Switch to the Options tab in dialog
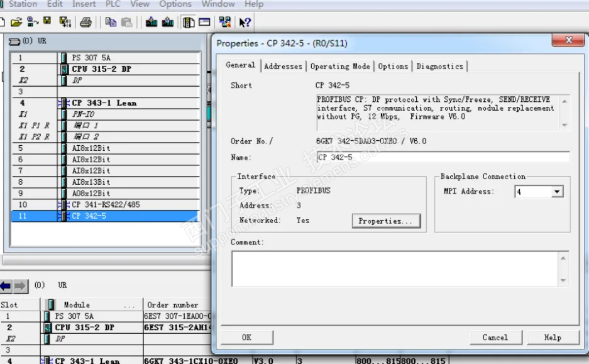Screen dimensions: 589x364 [x=393, y=67]
